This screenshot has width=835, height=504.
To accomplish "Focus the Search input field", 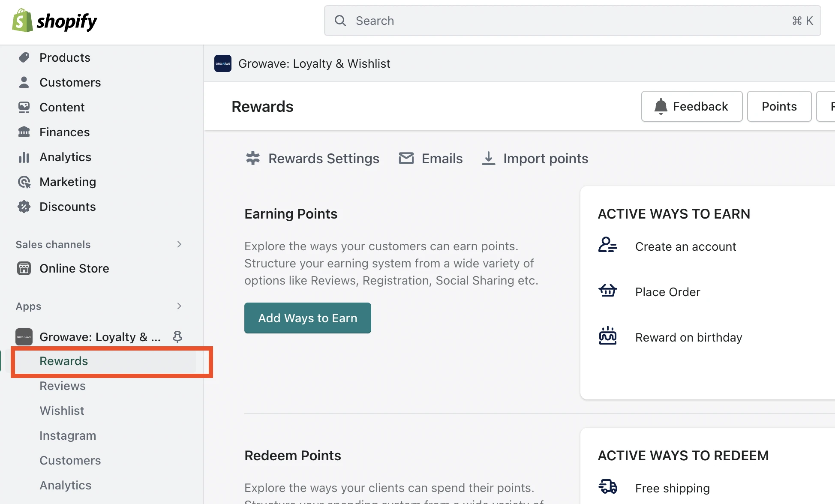I will tap(572, 21).
